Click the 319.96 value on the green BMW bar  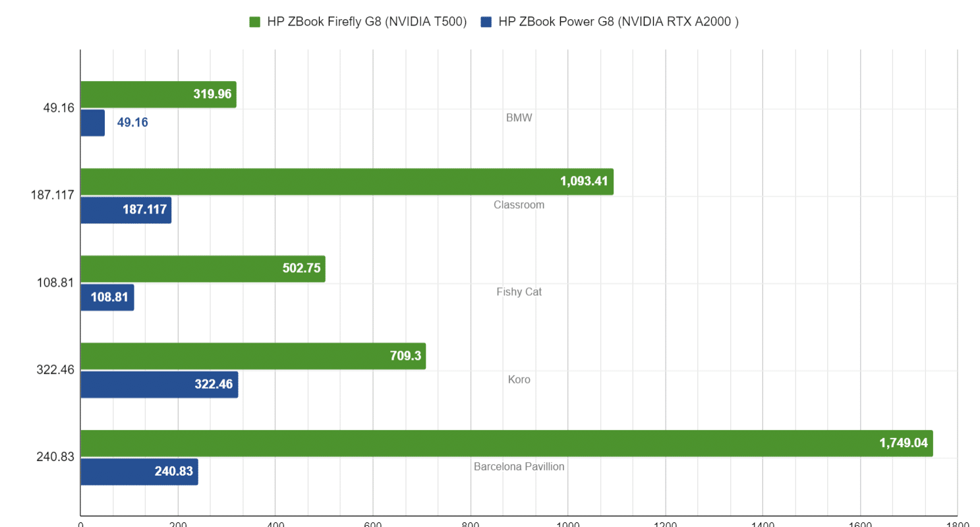(x=212, y=94)
